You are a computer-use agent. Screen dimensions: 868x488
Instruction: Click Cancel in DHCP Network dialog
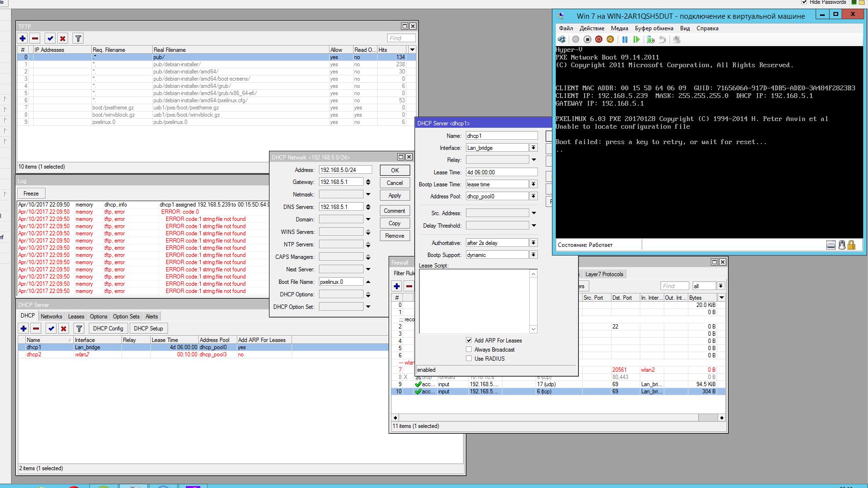click(x=395, y=183)
